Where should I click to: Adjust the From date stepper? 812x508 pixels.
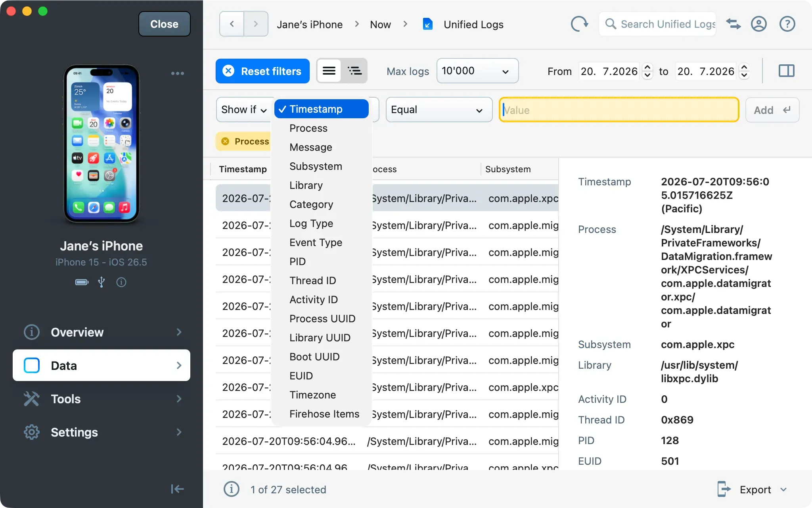point(647,71)
